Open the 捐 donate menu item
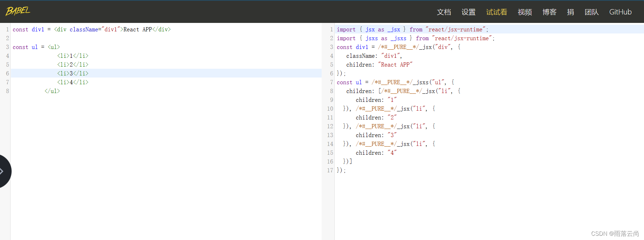The width and height of the screenshot is (644, 240). (570, 12)
